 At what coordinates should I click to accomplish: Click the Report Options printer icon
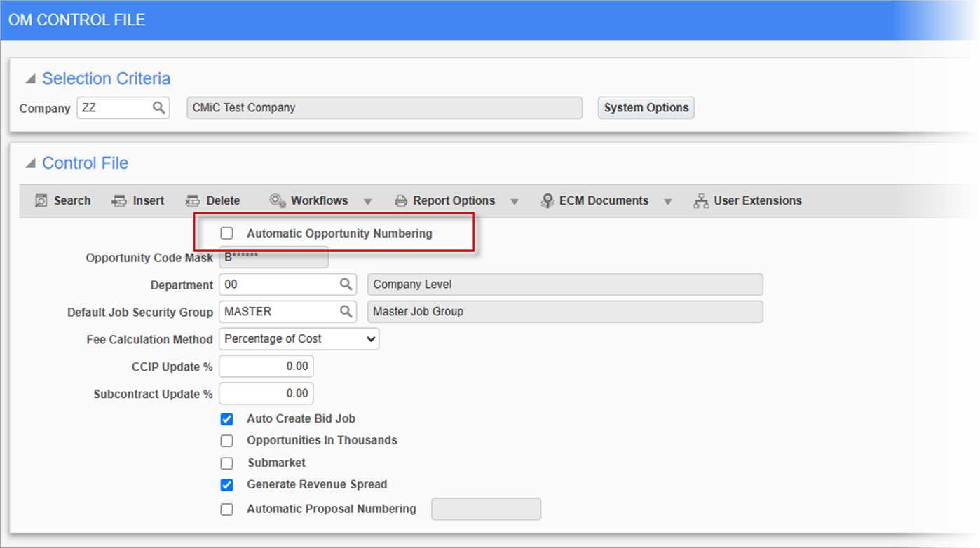click(401, 201)
